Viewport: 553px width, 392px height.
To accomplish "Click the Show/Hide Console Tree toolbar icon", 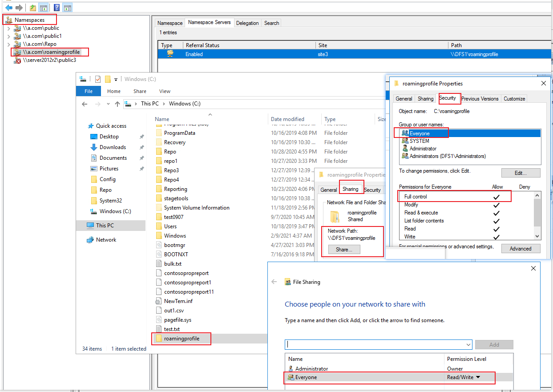I will click(x=43, y=7).
